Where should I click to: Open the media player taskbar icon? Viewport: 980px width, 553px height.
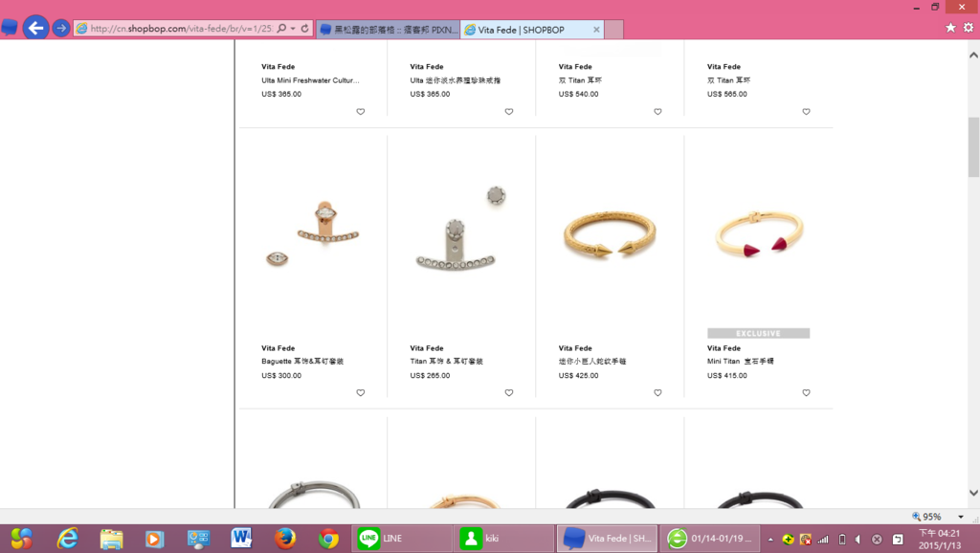(x=154, y=538)
